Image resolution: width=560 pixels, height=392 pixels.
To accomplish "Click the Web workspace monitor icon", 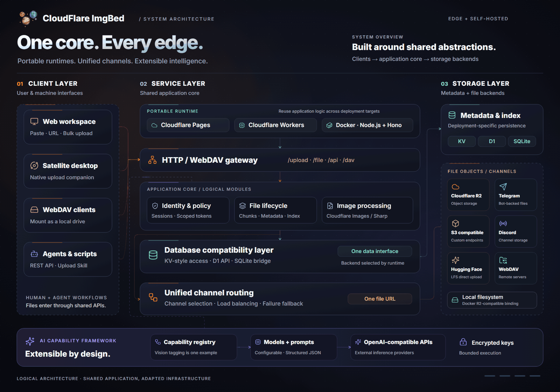I will point(34,121).
